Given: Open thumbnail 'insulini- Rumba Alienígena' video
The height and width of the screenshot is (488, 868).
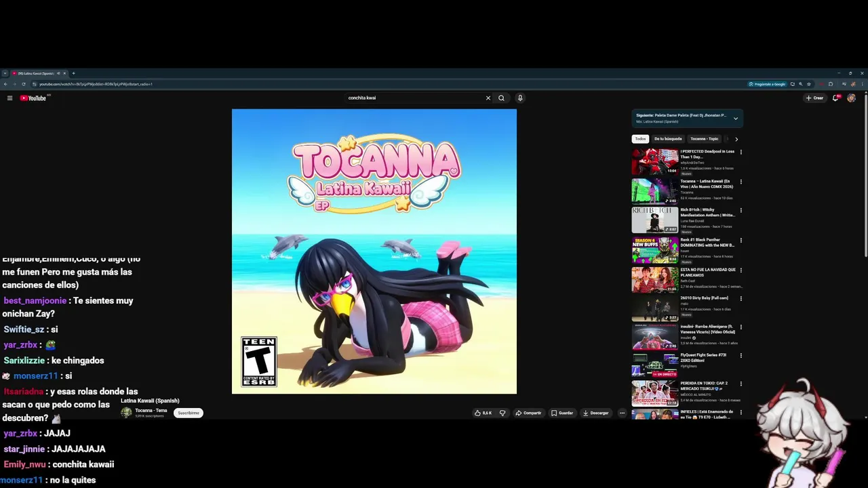Looking at the screenshot, I should tap(654, 337).
